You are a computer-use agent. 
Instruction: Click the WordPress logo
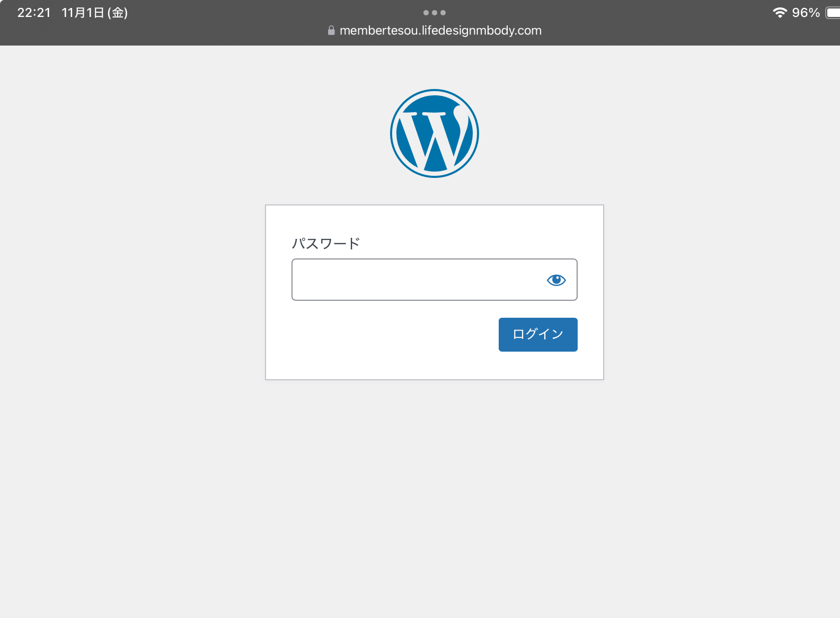pyautogui.click(x=435, y=133)
